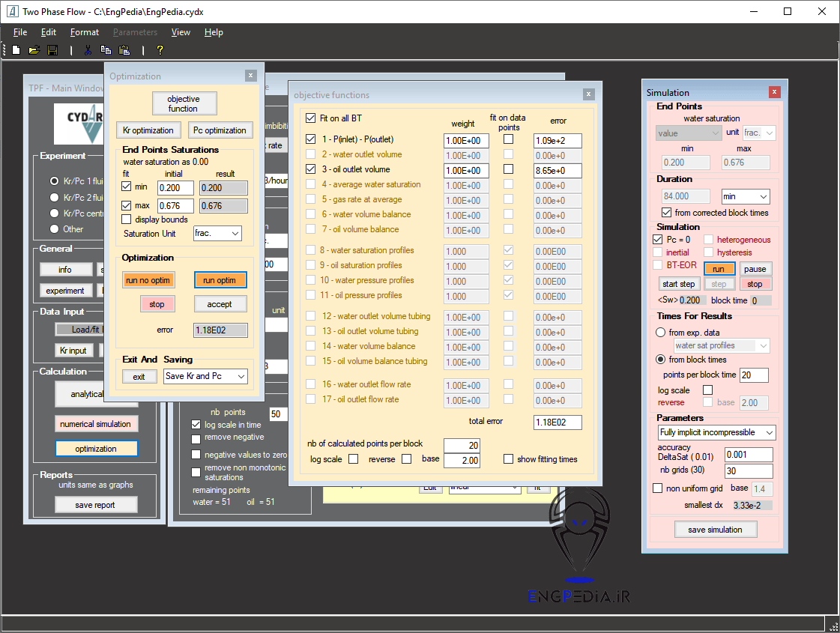The height and width of the screenshot is (633, 840).
Task: Close the objective functions window
Action: (x=589, y=94)
